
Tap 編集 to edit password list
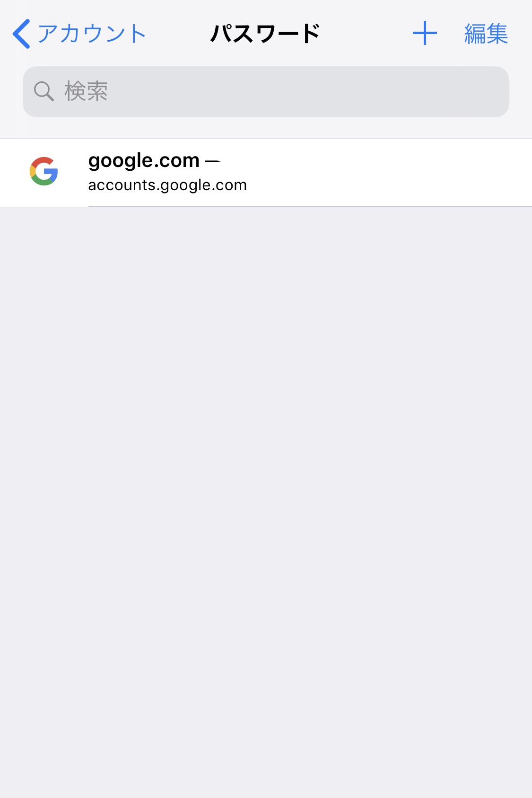click(x=486, y=34)
